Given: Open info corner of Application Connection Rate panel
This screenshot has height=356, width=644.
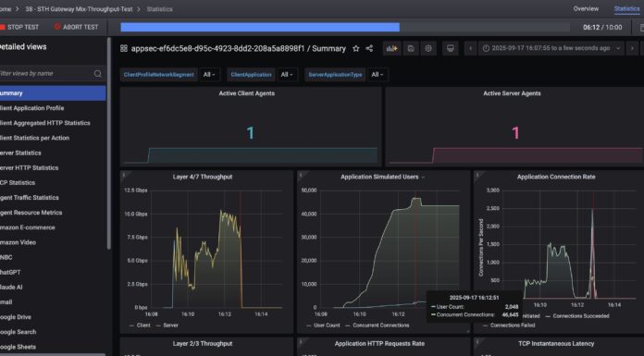Looking at the screenshot, I should (477, 176).
